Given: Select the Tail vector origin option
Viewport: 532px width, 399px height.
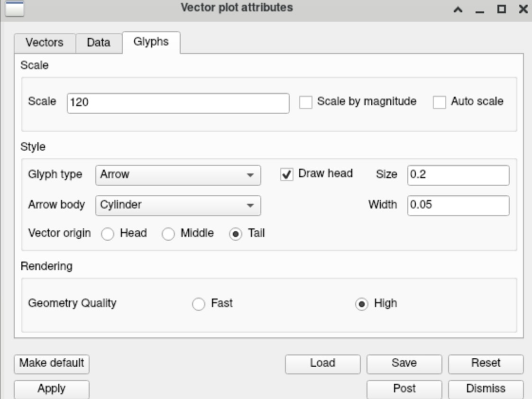Looking at the screenshot, I should (236, 234).
